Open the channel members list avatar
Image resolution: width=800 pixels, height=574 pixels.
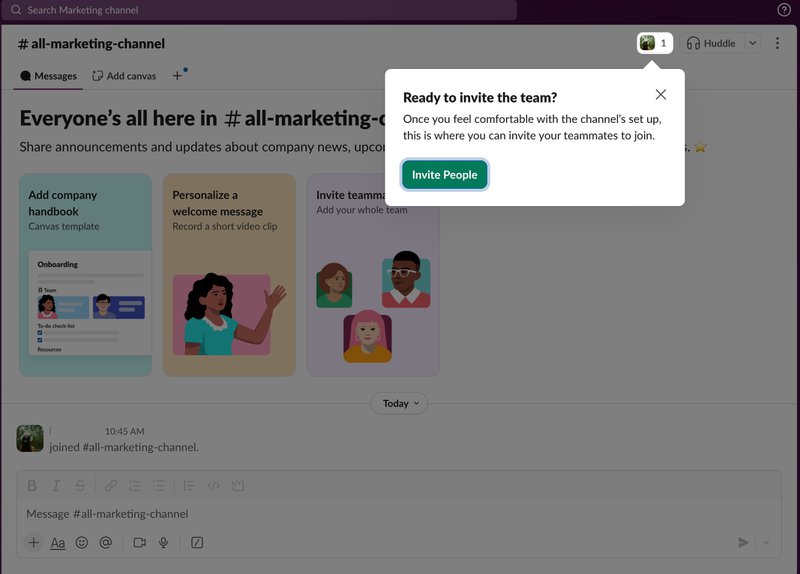[x=655, y=43]
